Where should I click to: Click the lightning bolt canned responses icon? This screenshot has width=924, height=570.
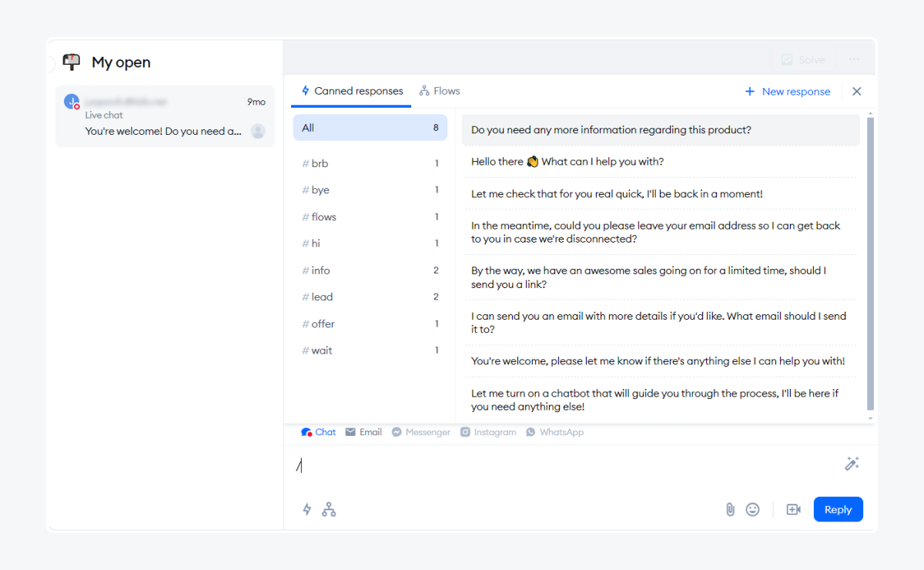(x=307, y=509)
